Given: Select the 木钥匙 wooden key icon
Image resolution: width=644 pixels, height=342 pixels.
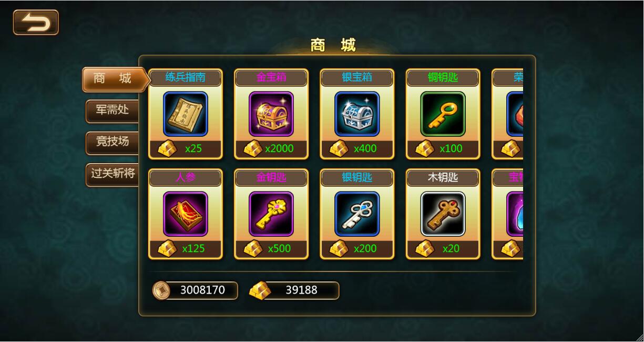Looking at the screenshot, I should pyautogui.click(x=443, y=214).
